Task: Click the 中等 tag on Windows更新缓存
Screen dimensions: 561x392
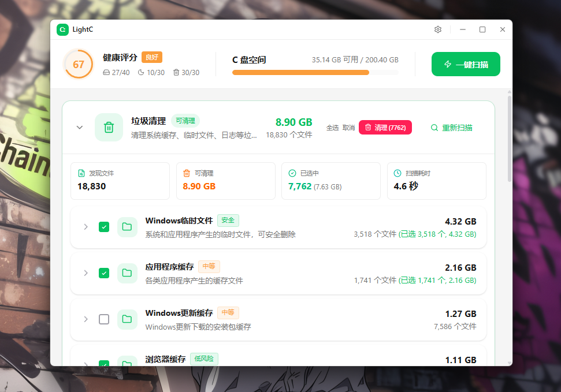Action: [x=228, y=312]
